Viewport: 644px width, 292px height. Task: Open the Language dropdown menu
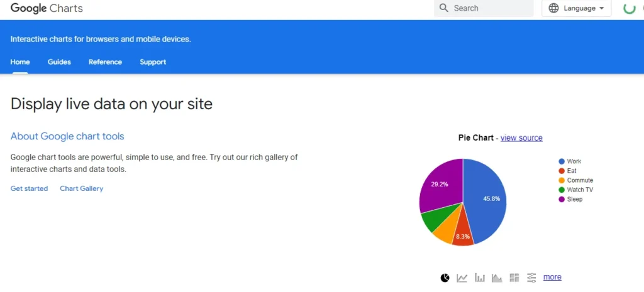pyautogui.click(x=576, y=8)
